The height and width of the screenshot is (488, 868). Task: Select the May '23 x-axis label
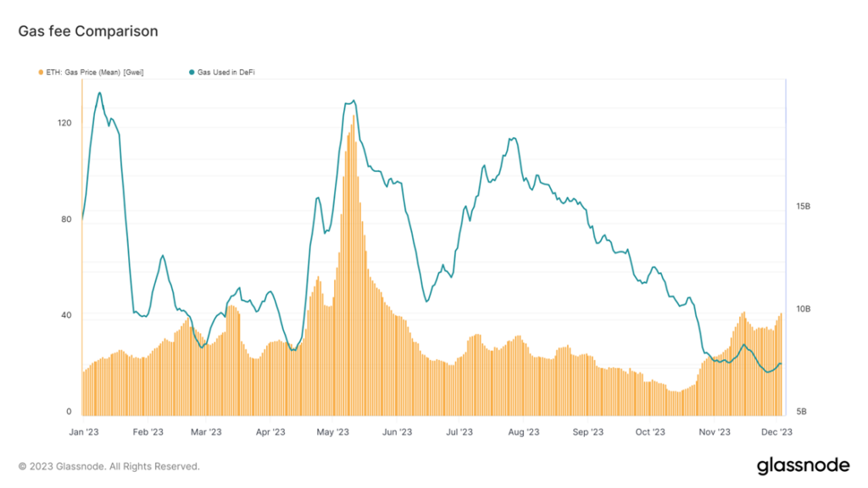(x=332, y=431)
